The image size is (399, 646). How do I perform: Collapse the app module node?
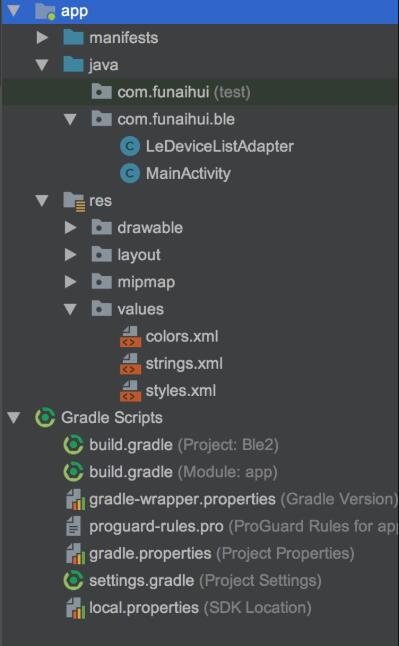point(14,11)
